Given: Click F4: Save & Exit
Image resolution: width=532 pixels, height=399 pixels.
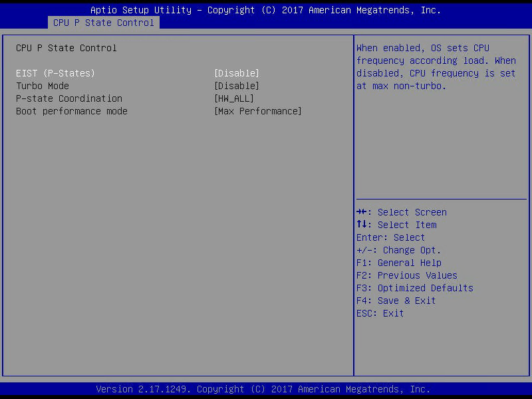Looking at the screenshot, I should pyautogui.click(x=396, y=301).
